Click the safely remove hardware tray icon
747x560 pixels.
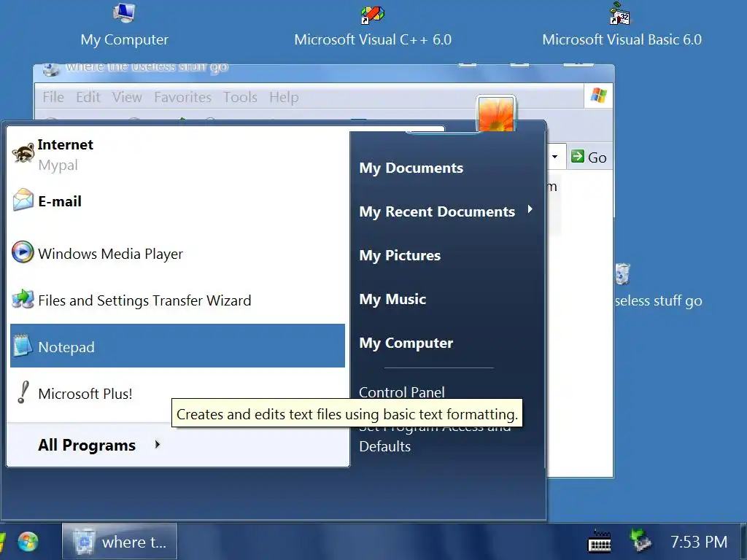click(x=640, y=540)
